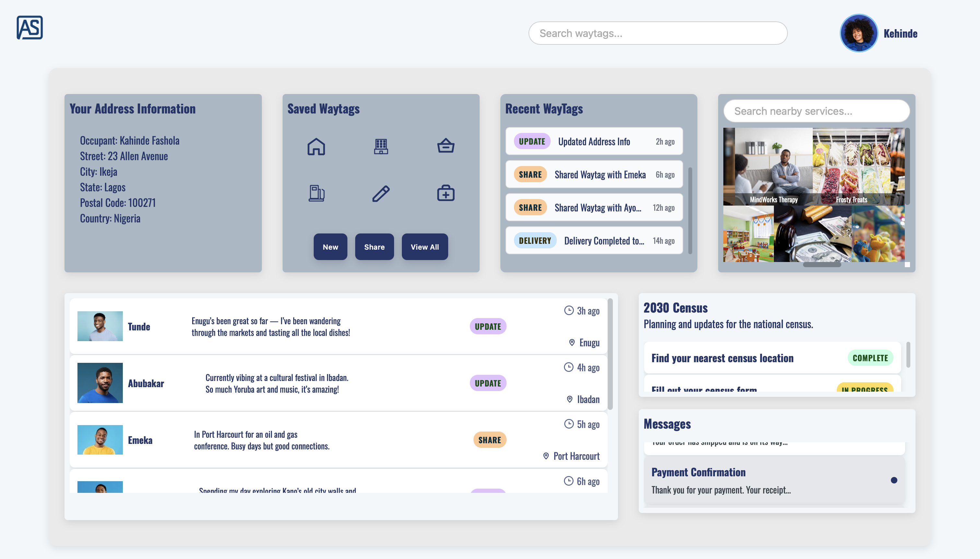Click the fuel pump waytag icon

point(316,194)
